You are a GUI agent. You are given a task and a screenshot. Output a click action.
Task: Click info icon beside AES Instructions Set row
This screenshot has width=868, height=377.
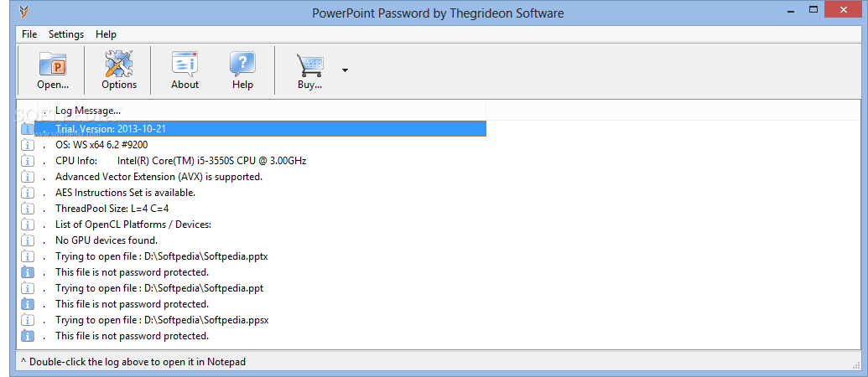(x=28, y=193)
